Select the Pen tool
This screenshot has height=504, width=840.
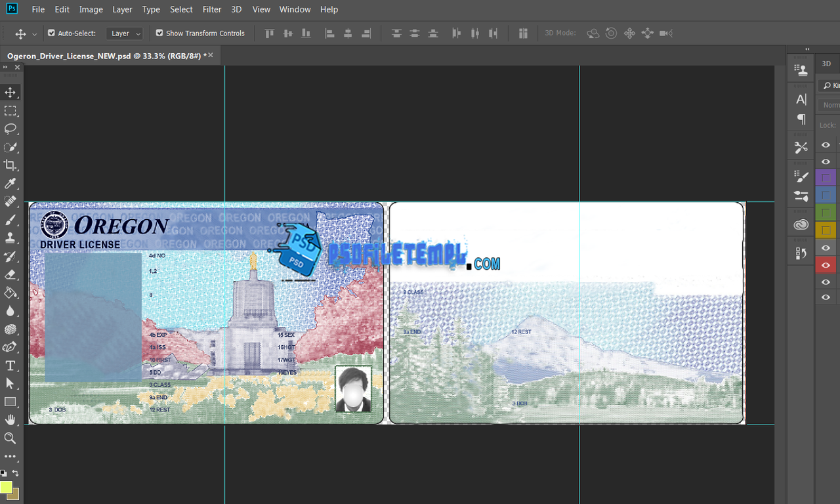(10, 346)
